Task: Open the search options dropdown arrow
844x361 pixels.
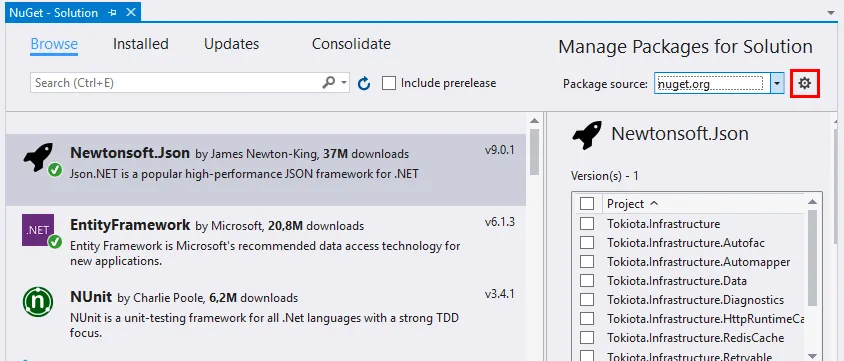Action: pyautogui.click(x=344, y=83)
